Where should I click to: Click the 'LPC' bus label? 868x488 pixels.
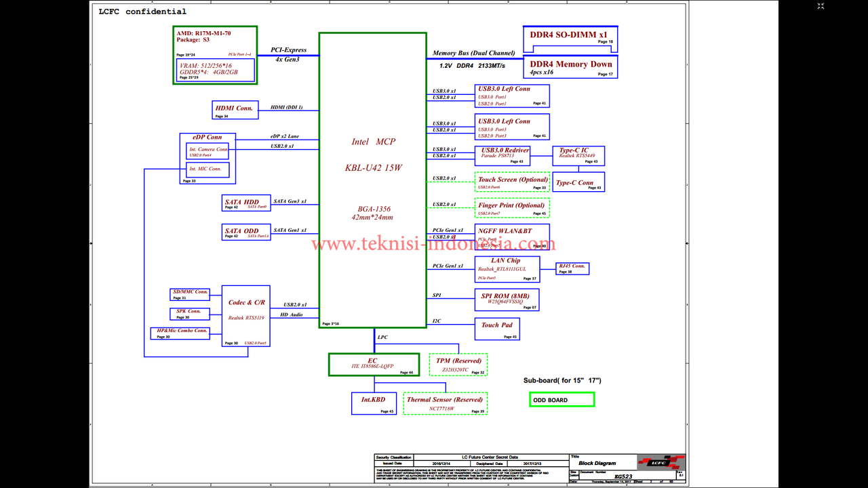[383, 337]
